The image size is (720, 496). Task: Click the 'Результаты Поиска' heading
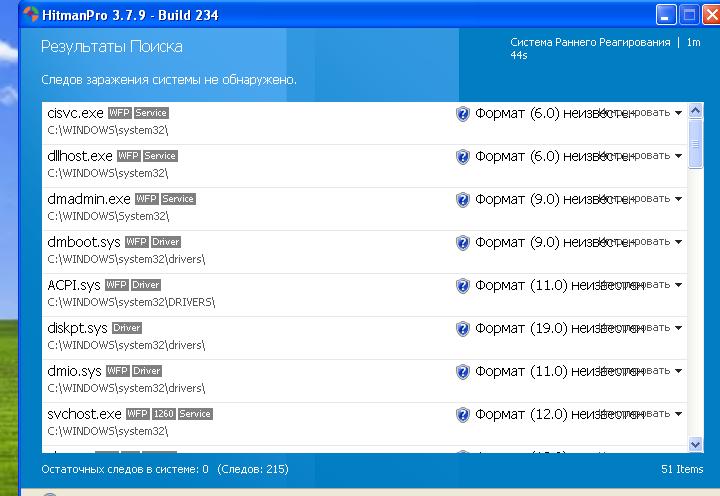[112, 46]
